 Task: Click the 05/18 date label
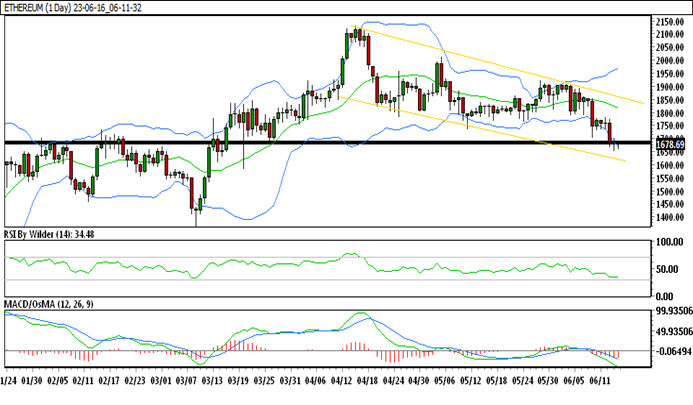pos(496,381)
